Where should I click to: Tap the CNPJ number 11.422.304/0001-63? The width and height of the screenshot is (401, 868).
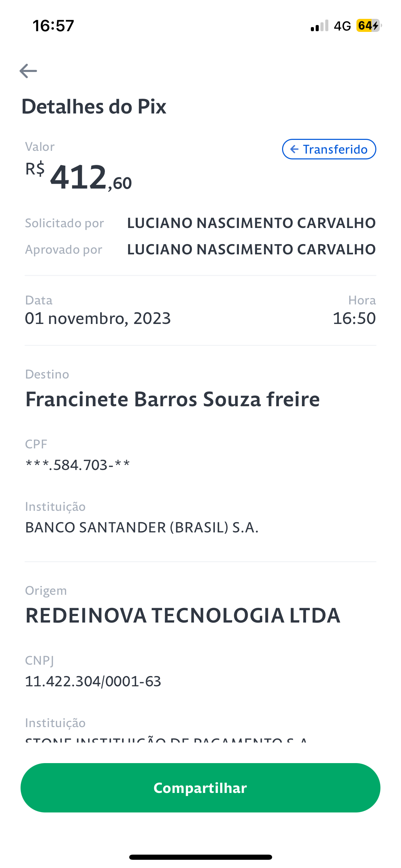tap(93, 682)
